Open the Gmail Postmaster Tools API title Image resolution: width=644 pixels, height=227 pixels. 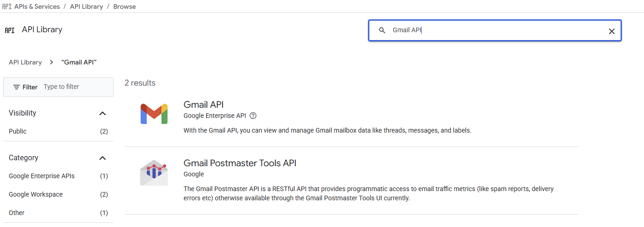point(240,163)
